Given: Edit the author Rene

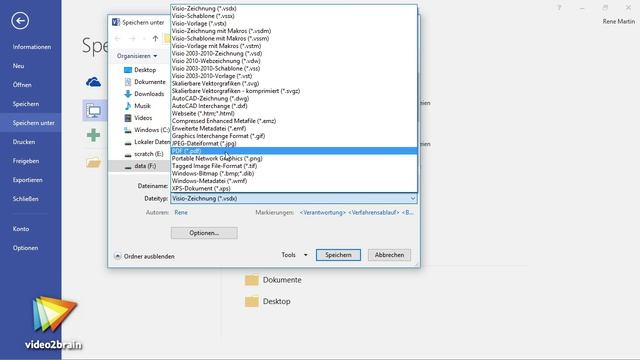Looking at the screenshot, I should click(181, 212).
